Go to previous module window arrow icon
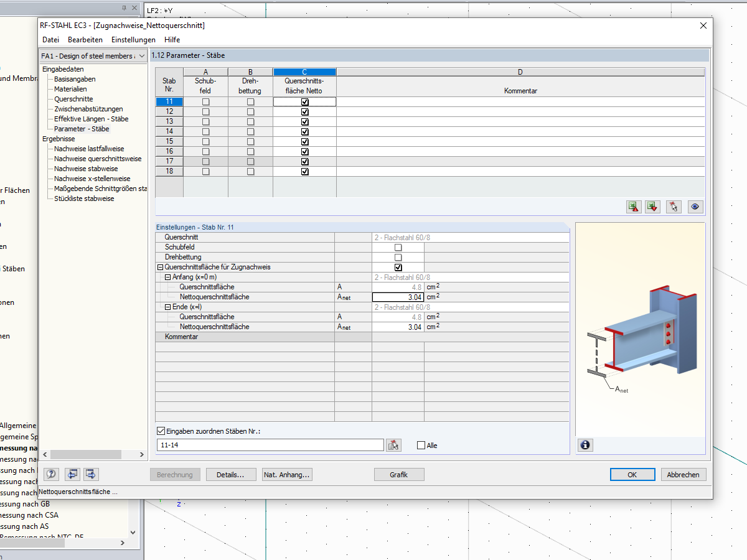This screenshot has width=747, height=560. (72, 474)
